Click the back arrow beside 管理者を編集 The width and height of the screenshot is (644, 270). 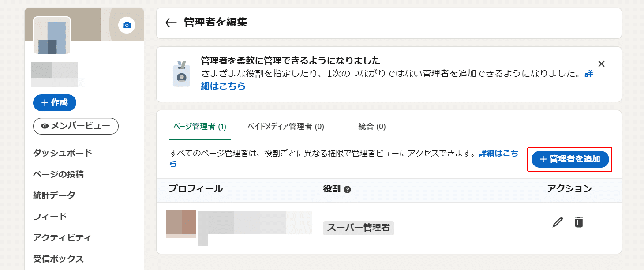[x=171, y=23]
